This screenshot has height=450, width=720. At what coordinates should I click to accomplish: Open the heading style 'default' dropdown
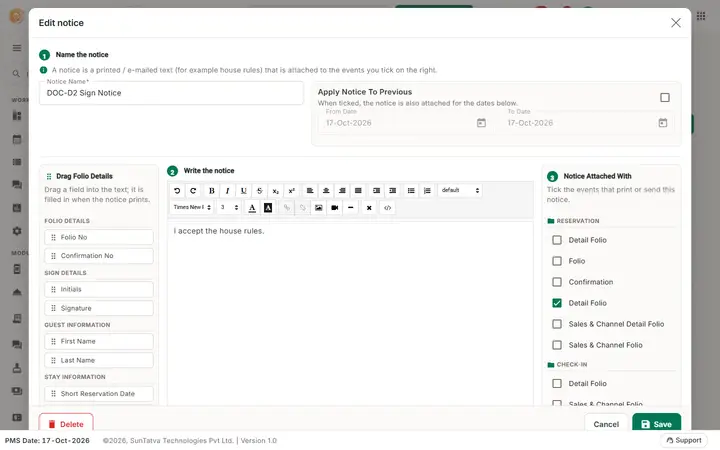coord(460,190)
